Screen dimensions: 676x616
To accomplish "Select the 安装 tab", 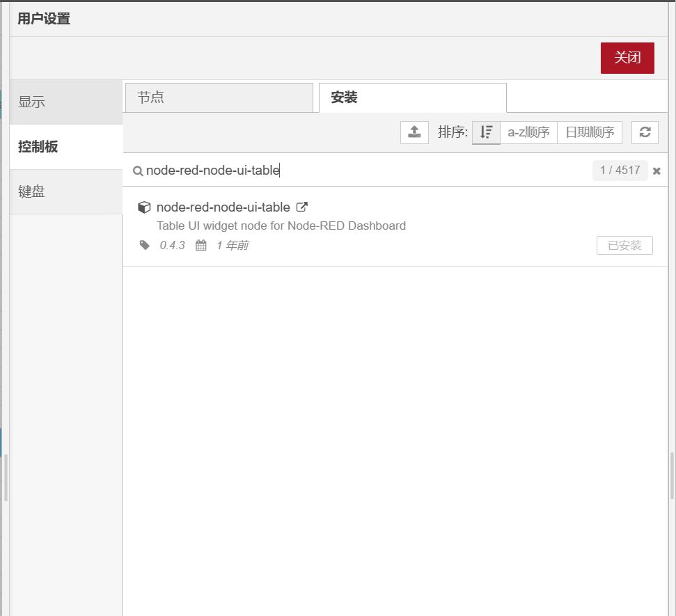I will coord(412,97).
